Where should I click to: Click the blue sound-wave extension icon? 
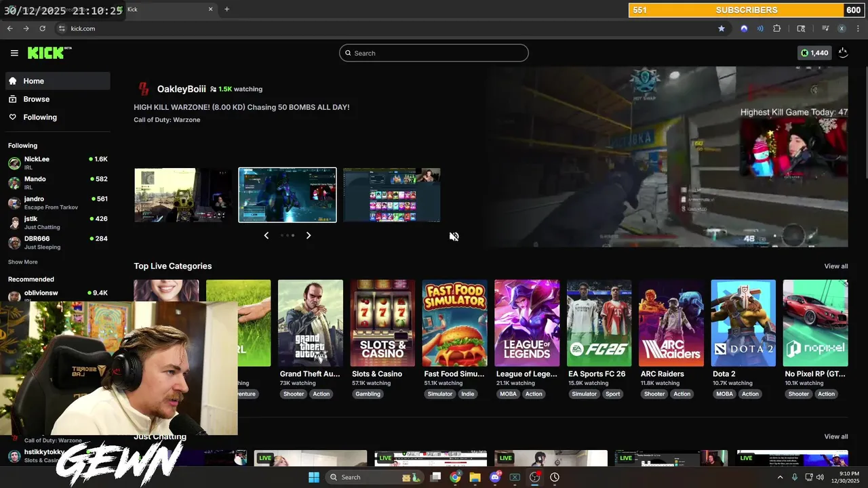pyautogui.click(x=760, y=28)
